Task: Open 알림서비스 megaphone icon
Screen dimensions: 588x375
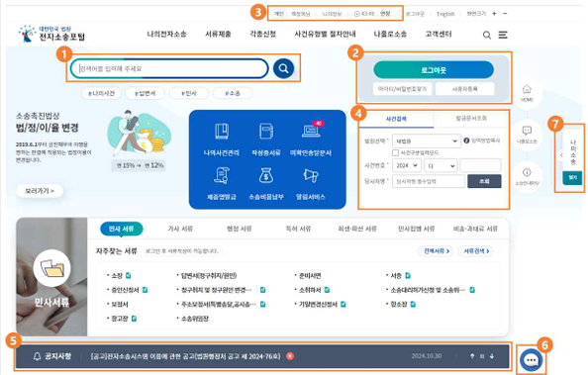Action: click(x=311, y=175)
